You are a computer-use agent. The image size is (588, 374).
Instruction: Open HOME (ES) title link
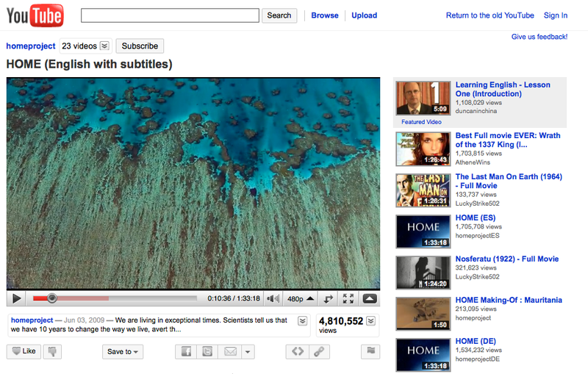click(475, 217)
